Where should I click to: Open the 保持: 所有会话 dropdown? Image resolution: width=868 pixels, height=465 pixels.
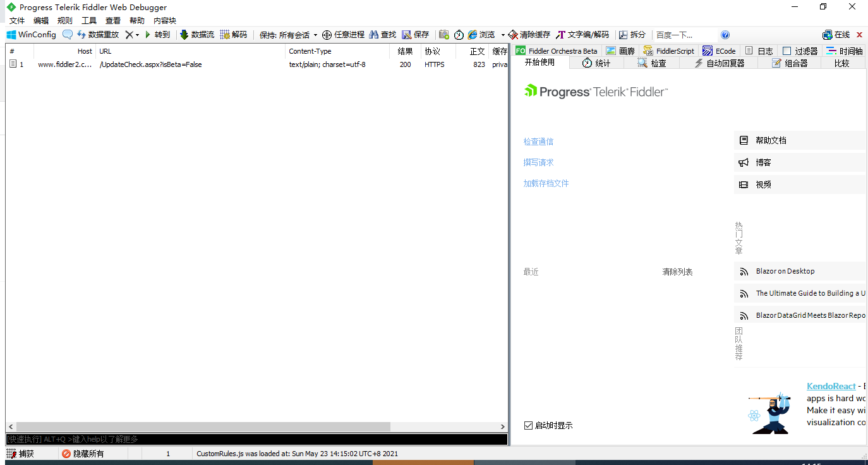pos(288,35)
